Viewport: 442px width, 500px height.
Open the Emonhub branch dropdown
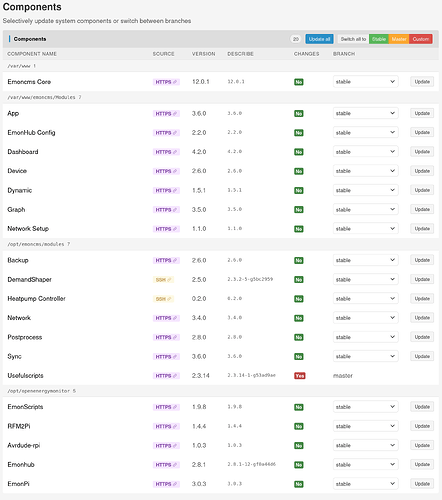pos(365,465)
